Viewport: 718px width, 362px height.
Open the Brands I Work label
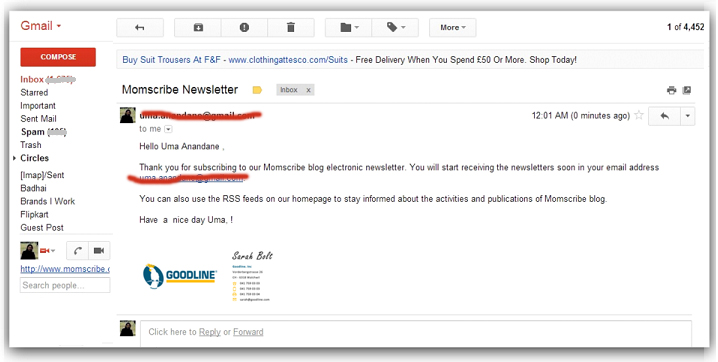pos(47,201)
